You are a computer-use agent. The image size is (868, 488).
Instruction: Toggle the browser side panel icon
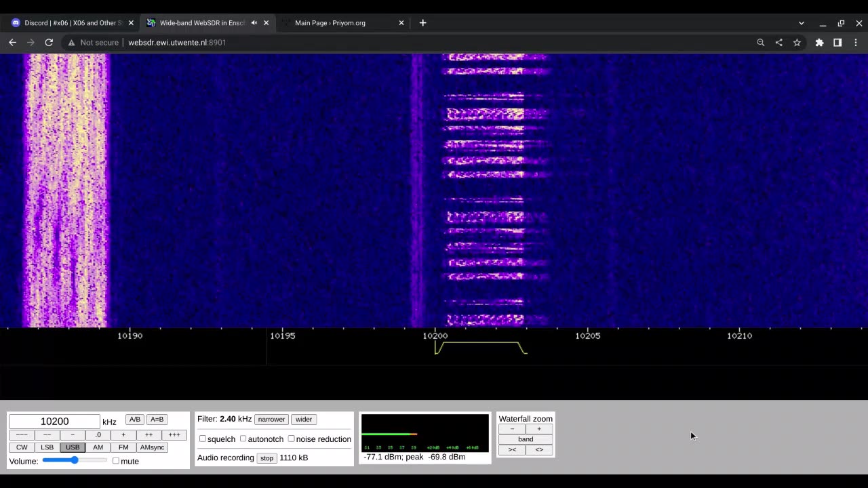837,42
